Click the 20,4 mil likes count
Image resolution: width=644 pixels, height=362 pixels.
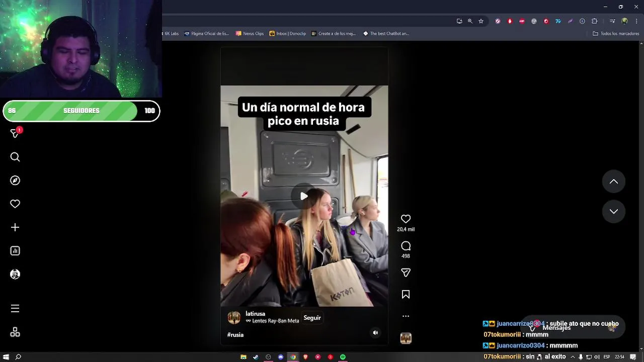point(406,229)
